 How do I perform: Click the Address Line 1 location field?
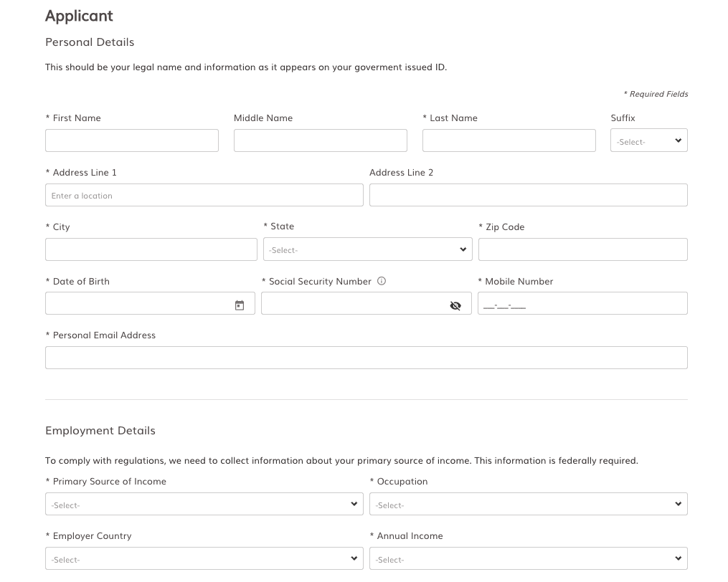[x=204, y=194]
